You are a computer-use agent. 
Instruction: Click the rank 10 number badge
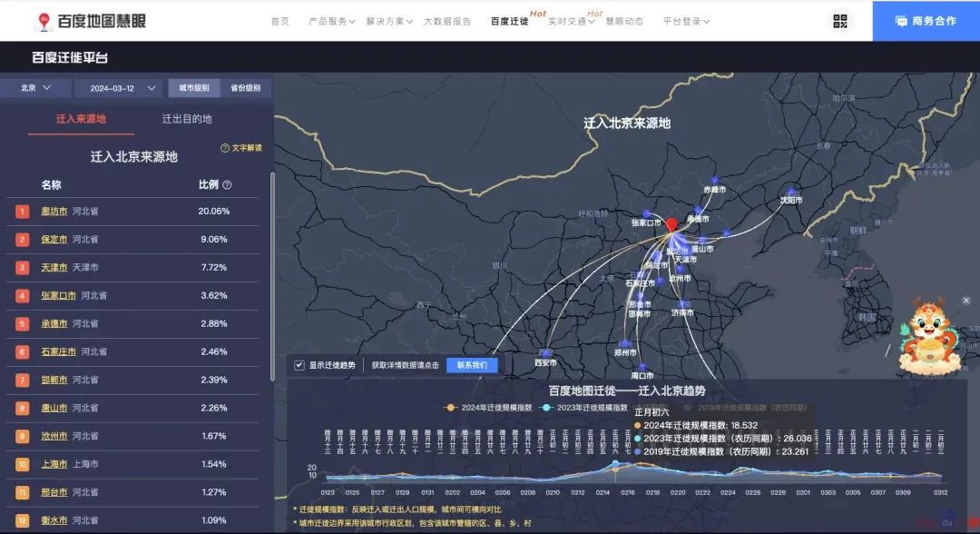tap(23, 465)
